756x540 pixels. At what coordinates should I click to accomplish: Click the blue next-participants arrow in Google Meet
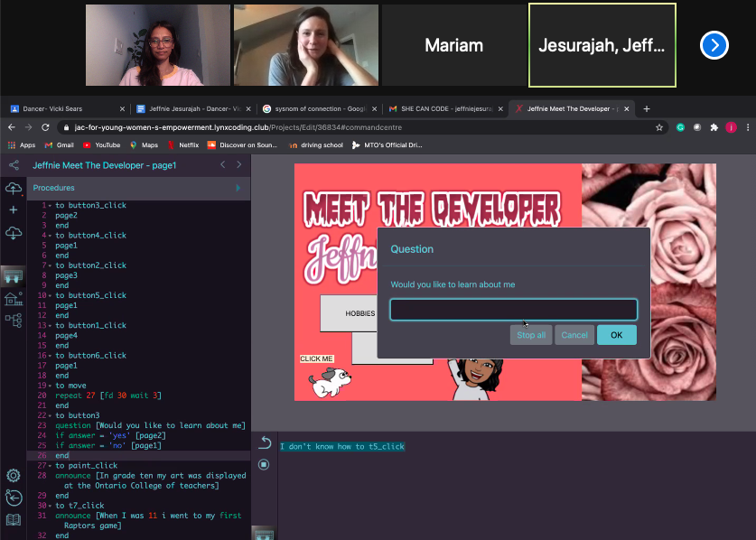pyautogui.click(x=714, y=45)
